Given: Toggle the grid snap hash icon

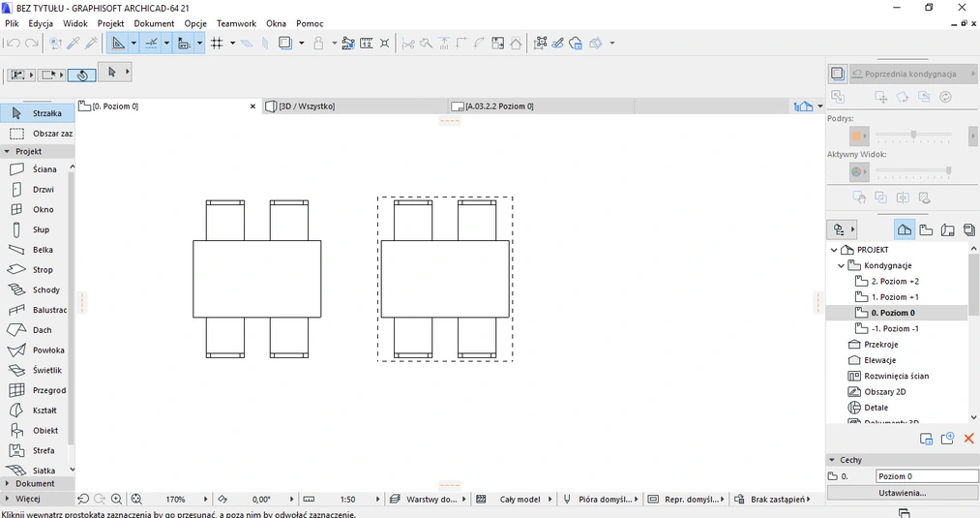Looking at the screenshot, I should click(217, 44).
